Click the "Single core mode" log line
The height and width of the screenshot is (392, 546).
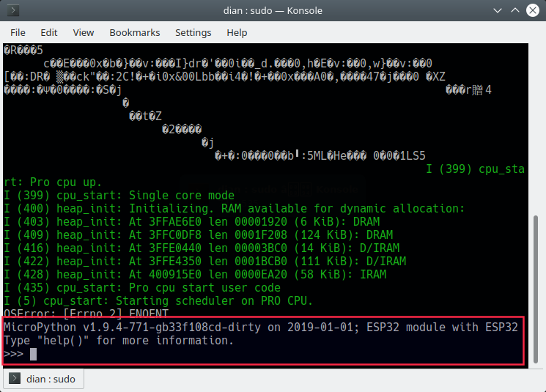(119, 196)
